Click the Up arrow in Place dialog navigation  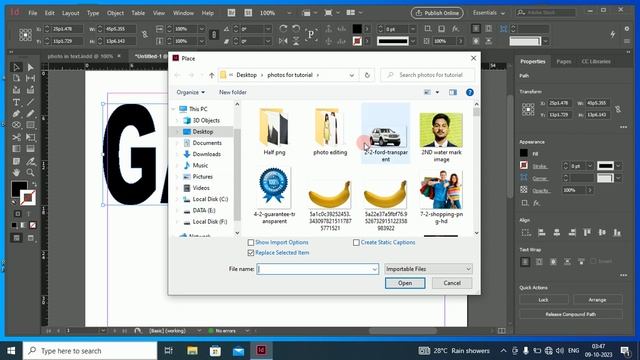(211, 75)
